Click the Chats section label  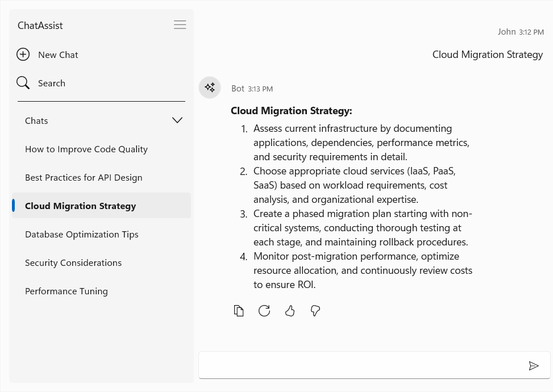pos(36,120)
